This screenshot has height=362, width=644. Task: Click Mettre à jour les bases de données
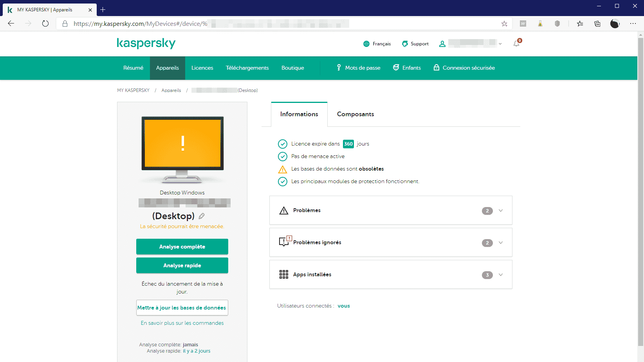(182, 308)
